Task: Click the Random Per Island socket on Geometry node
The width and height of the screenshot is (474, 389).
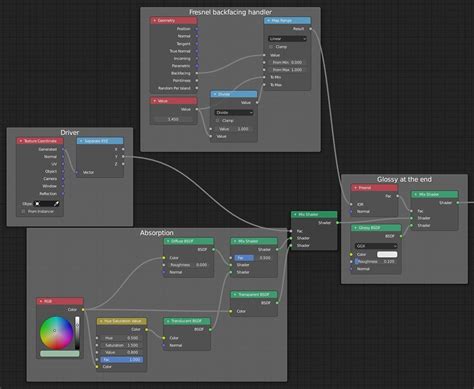Action: coord(197,88)
